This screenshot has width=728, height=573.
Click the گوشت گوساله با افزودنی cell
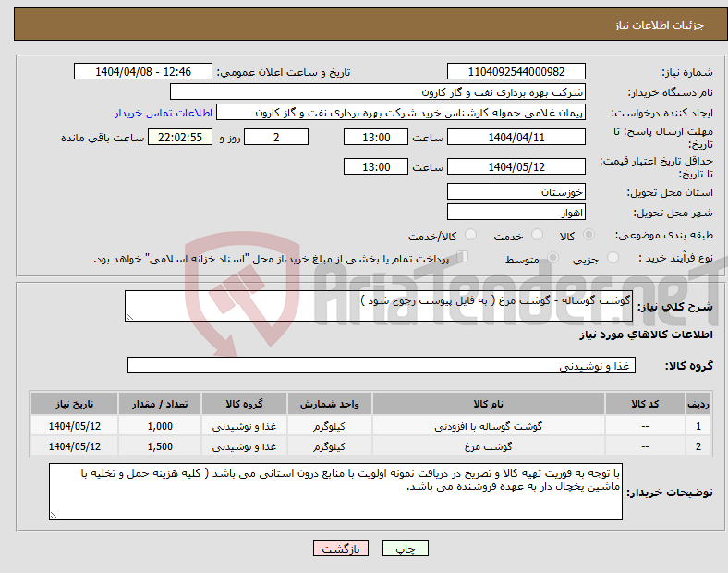click(489, 426)
